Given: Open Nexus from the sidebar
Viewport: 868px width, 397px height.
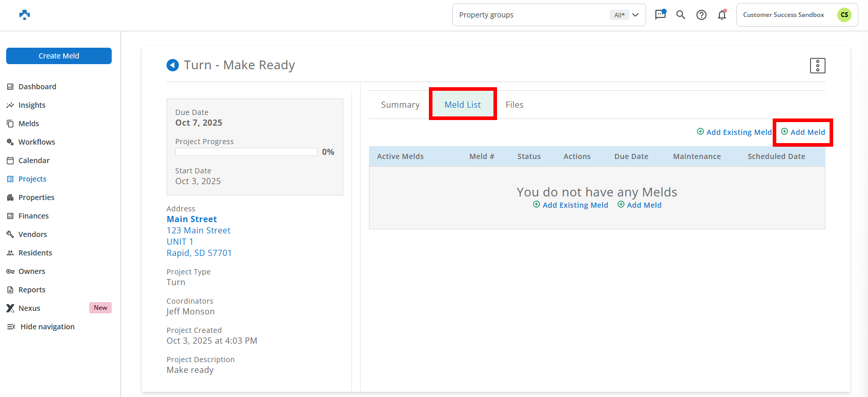Looking at the screenshot, I should pos(29,308).
